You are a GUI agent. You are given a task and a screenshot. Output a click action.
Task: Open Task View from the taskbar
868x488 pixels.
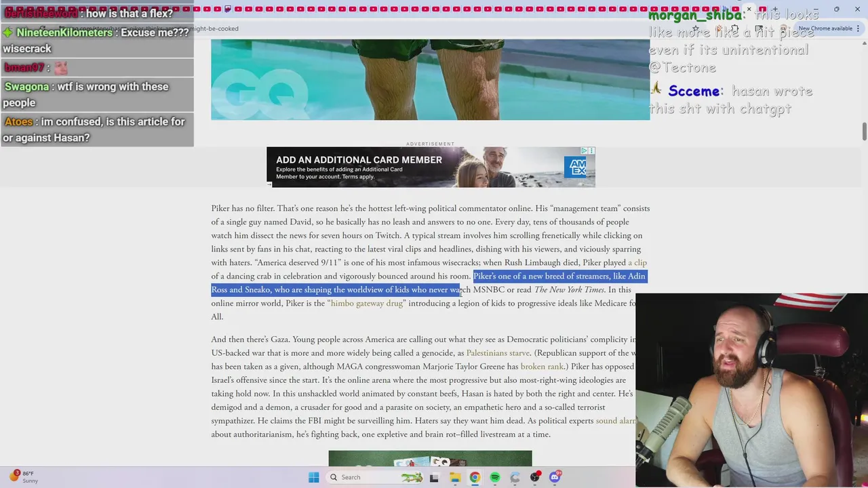point(434,477)
